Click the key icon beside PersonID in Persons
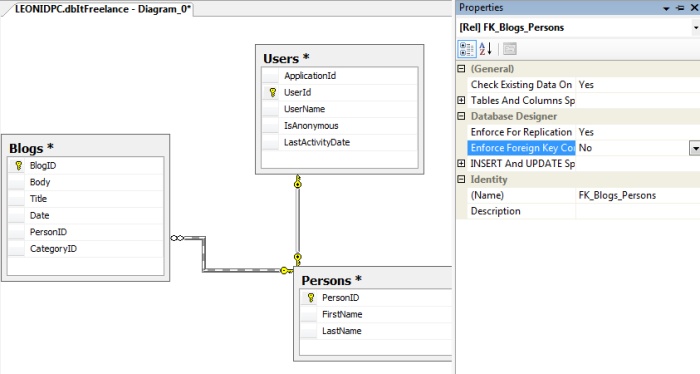Screen dimensions: 700x374 click(311, 298)
